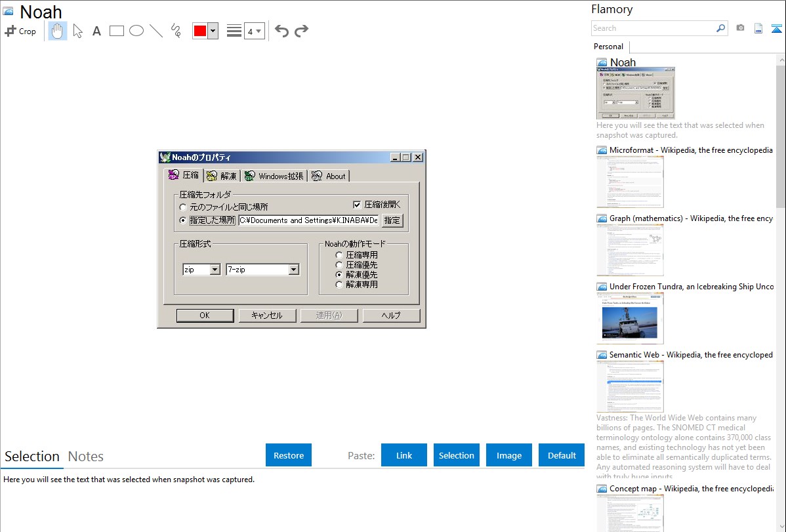
Task: Open the red color picker dropdown arrow
Action: (213, 31)
